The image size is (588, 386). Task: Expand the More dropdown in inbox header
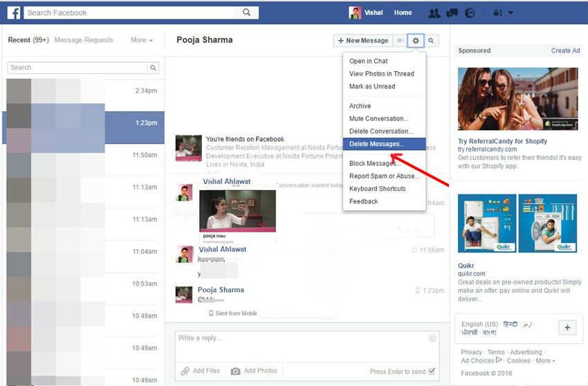pos(142,40)
